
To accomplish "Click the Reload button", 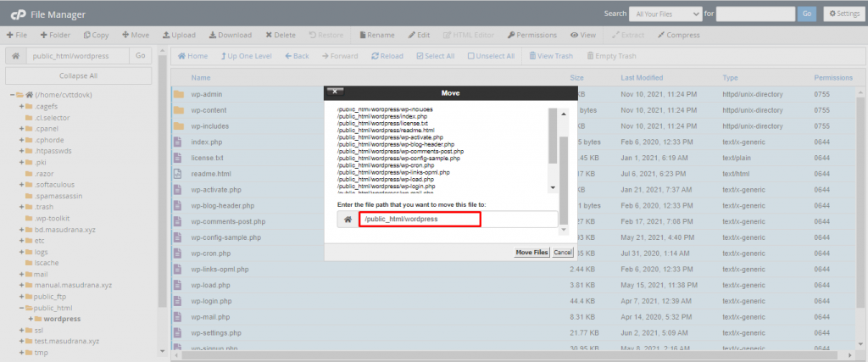I will coord(387,56).
